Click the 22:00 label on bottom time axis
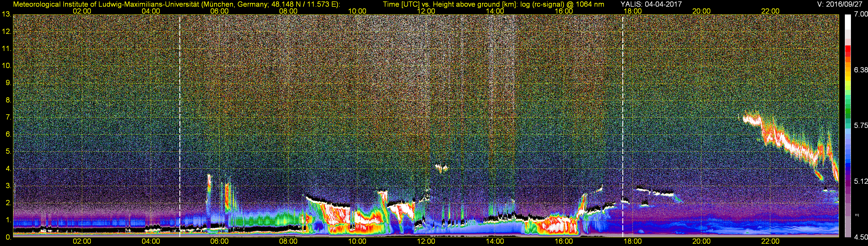This screenshot has height=246, width=868. 770,242
